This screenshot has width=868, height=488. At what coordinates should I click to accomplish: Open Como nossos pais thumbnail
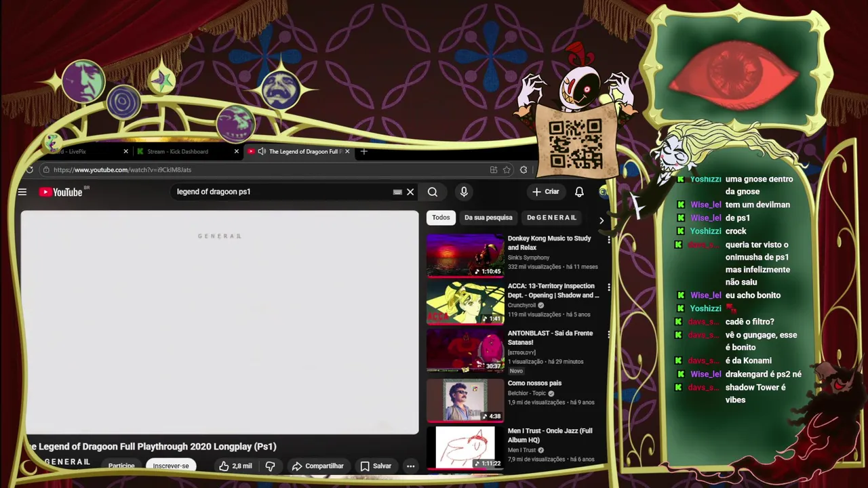click(x=465, y=401)
